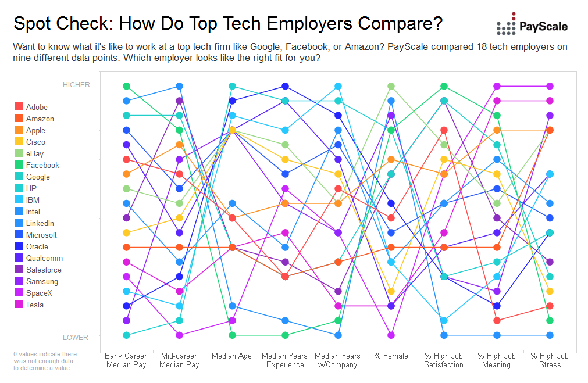Click the Facebook legend color swatch
Image resolution: width=588 pixels, height=383 pixels.
(x=19, y=165)
